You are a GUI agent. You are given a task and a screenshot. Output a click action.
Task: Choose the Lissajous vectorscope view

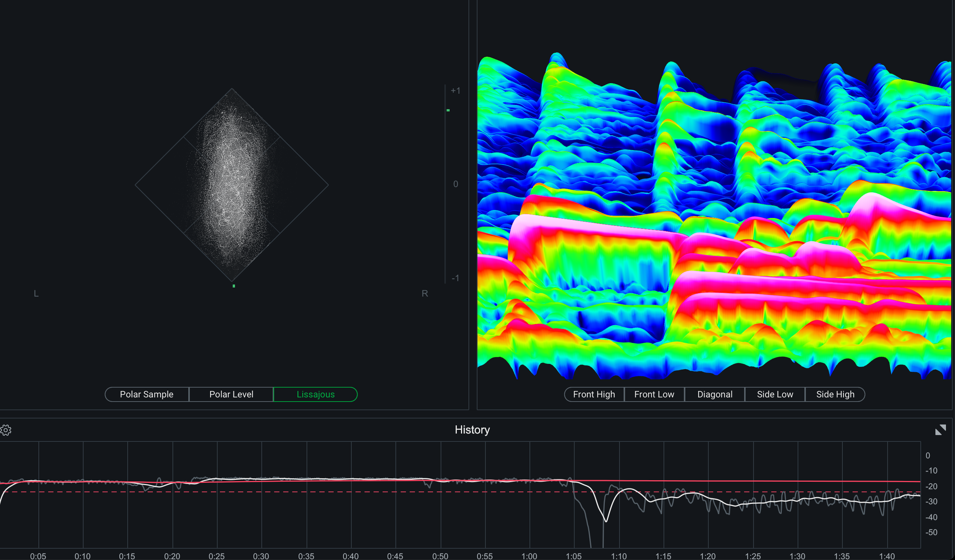coord(316,394)
